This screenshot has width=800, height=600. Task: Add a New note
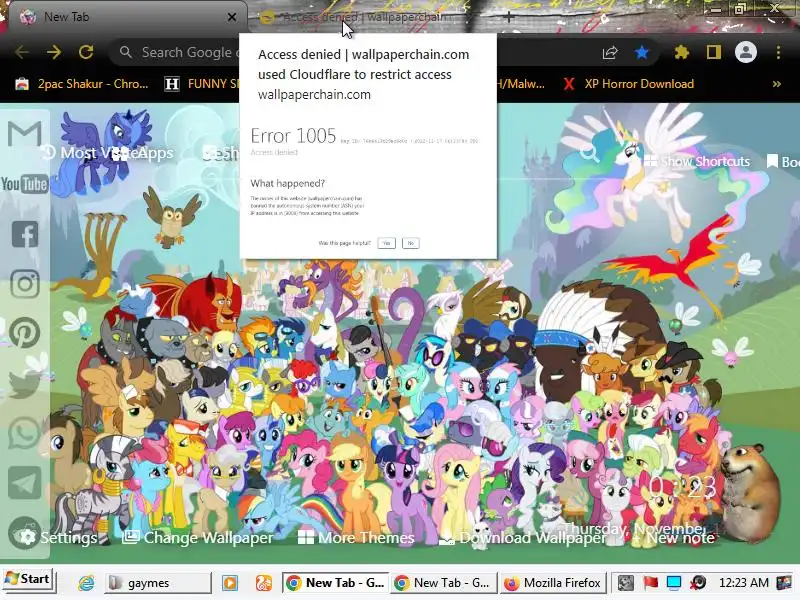tap(673, 537)
